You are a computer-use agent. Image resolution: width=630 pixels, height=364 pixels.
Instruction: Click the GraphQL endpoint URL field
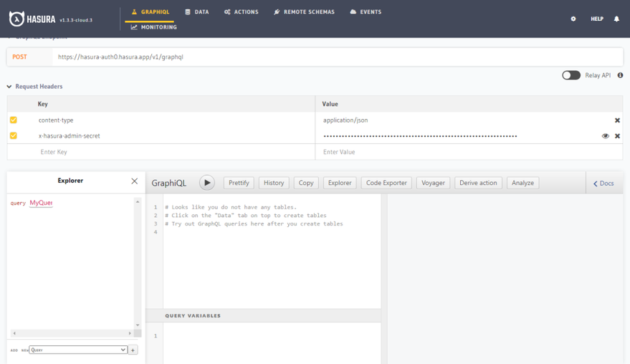[338, 57]
